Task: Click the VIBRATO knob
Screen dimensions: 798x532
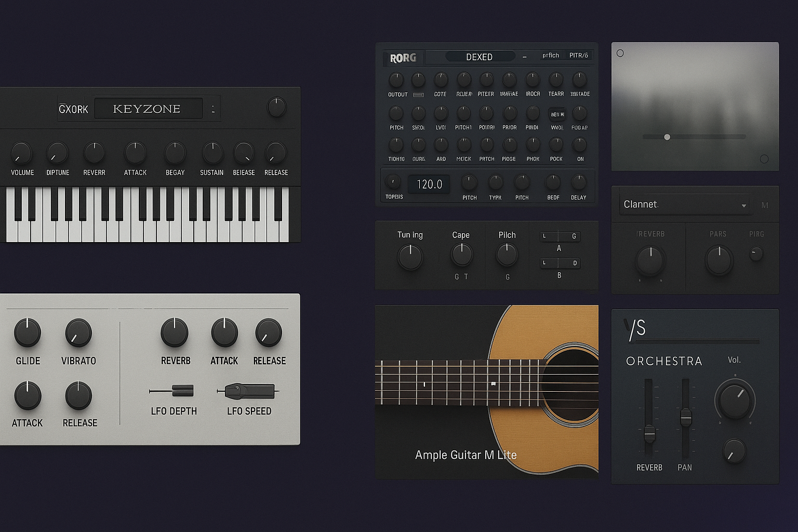Action: pyautogui.click(x=78, y=333)
